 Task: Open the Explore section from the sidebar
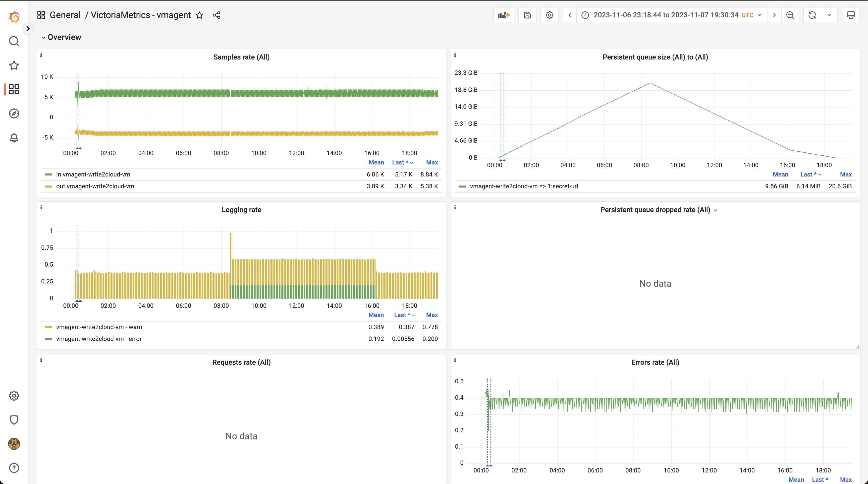[14, 113]
